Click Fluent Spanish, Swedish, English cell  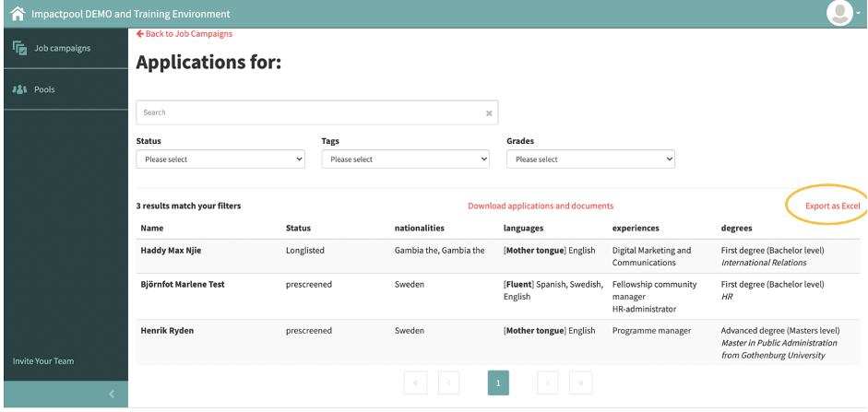tap(553, 290)
